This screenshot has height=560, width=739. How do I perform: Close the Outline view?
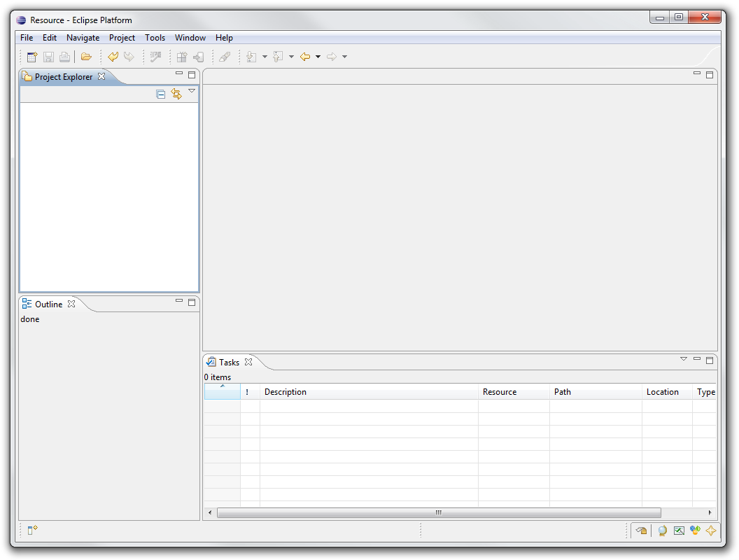[x=71, y=304]
